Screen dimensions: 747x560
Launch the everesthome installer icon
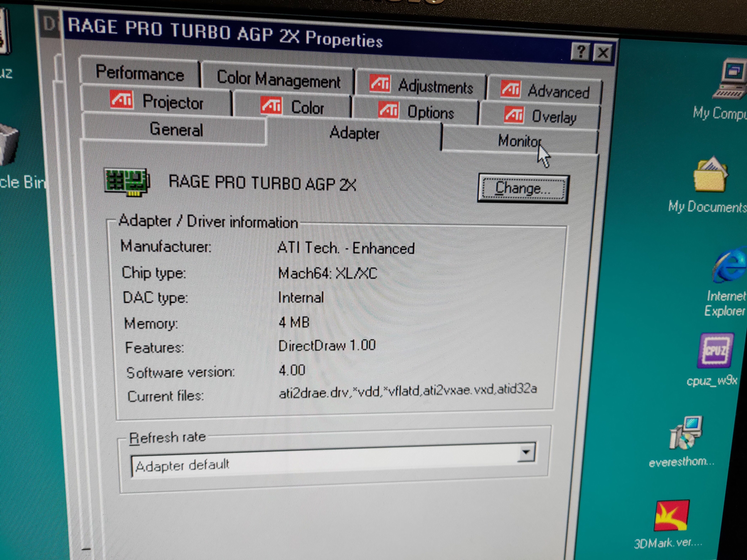pyautogui.click(x=685, y=434)
